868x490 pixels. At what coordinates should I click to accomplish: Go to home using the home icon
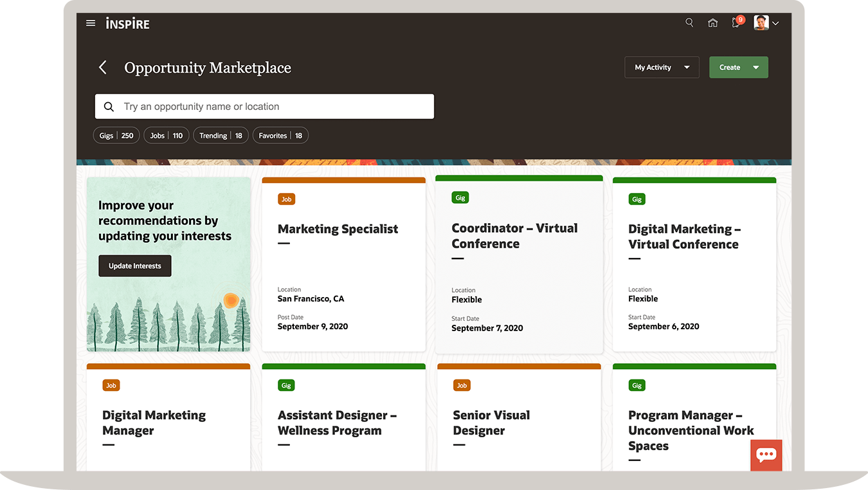[712, 23]
